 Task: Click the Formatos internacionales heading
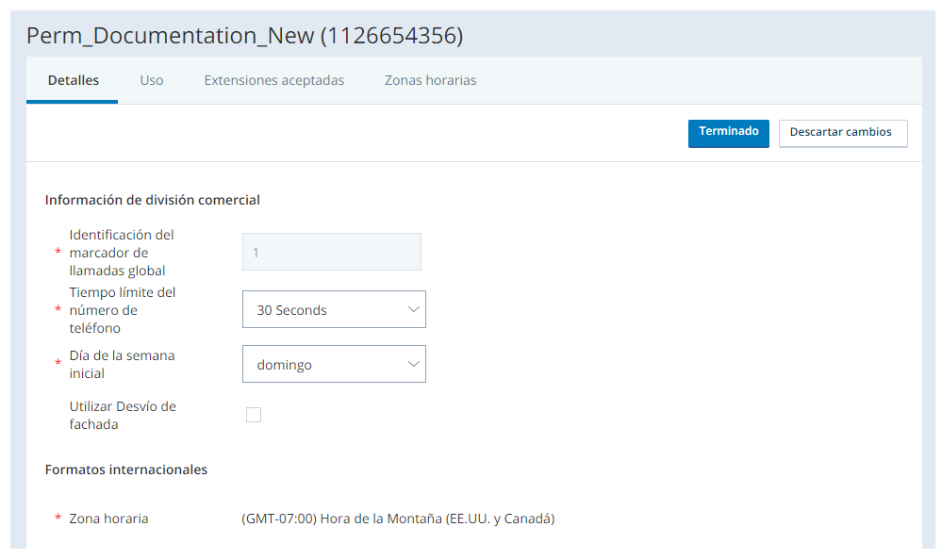(x=126, y=469)
